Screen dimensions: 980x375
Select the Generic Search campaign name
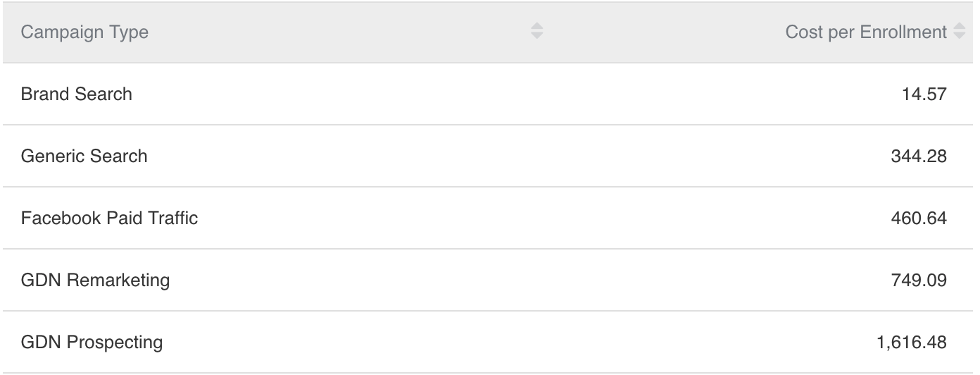point(84,156)
